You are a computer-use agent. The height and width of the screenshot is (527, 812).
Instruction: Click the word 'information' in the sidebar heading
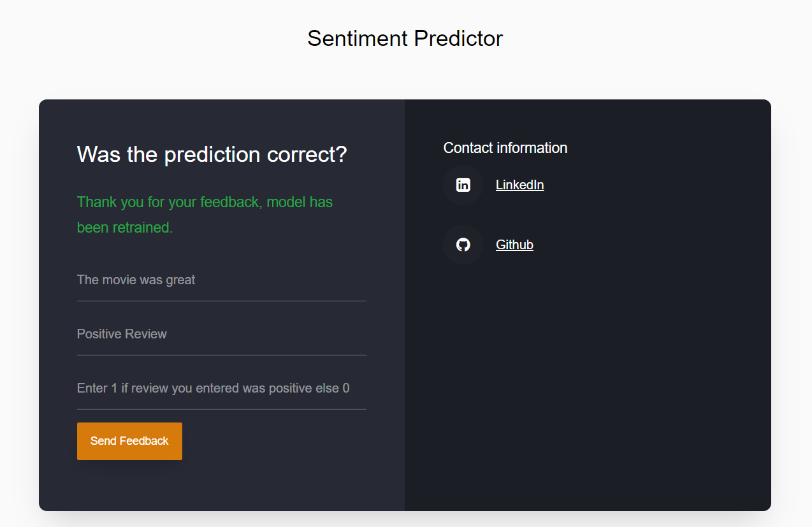(532, 148)
